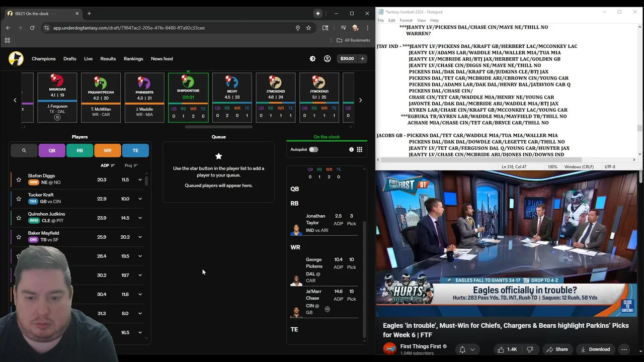
Task: Open the Drafts nav item
Action: pyautogui.click(x=70, y=59)
